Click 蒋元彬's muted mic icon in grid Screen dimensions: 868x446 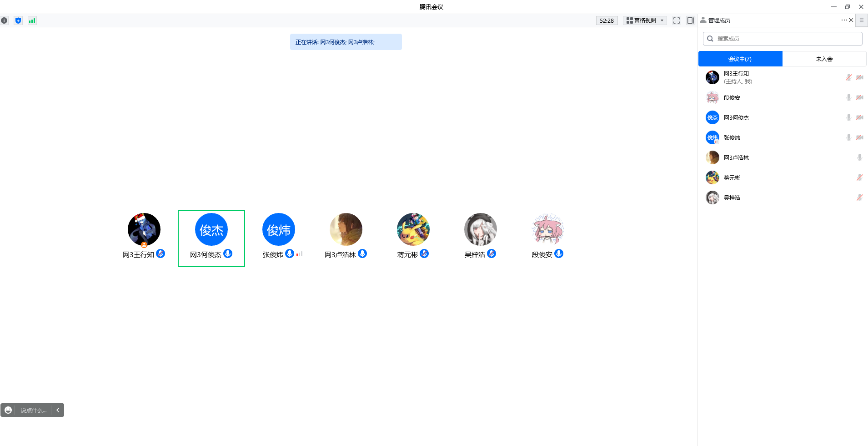424,253
